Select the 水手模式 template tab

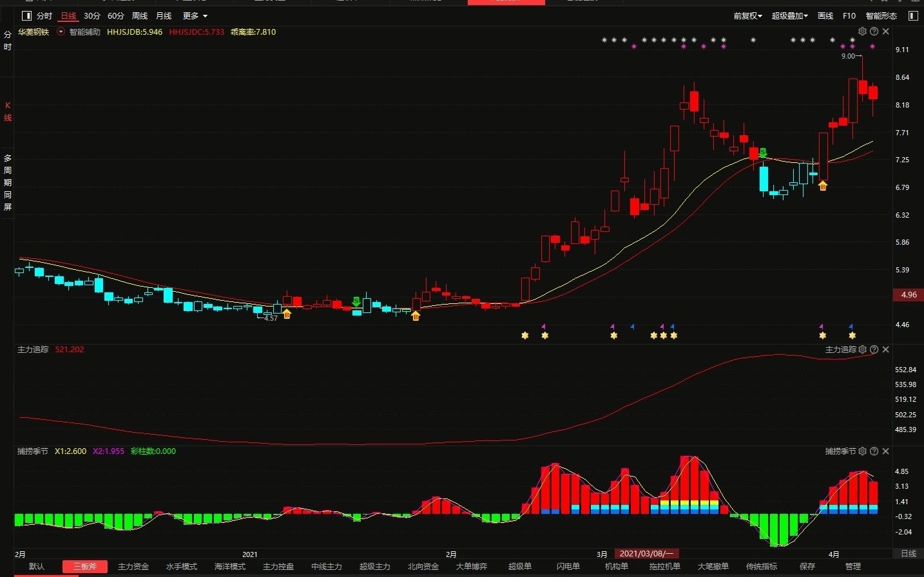coord(182,567)
